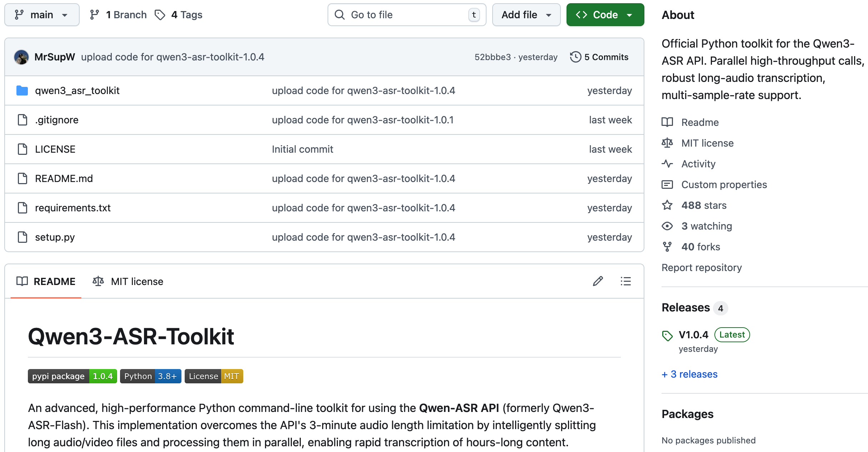The width and height of the screenshot is (868, 452).
Task: Star the repository via star icon
Action: [667, 205]
